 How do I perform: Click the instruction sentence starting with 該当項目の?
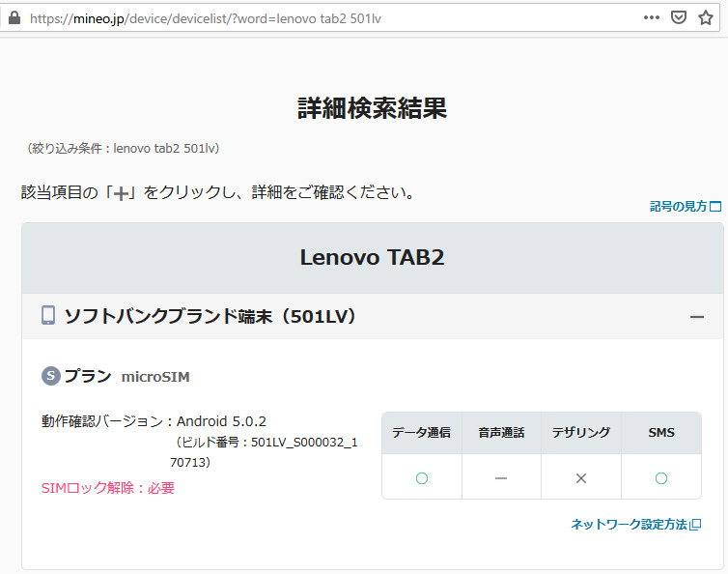[217, 192]
